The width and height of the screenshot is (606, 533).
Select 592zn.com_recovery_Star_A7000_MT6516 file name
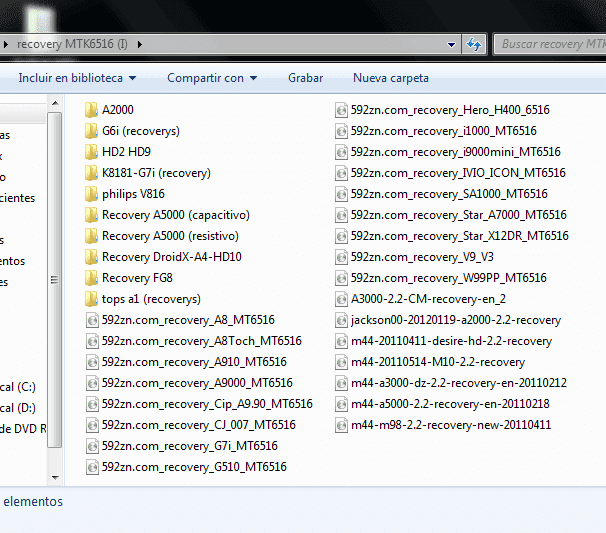[459, 215]
